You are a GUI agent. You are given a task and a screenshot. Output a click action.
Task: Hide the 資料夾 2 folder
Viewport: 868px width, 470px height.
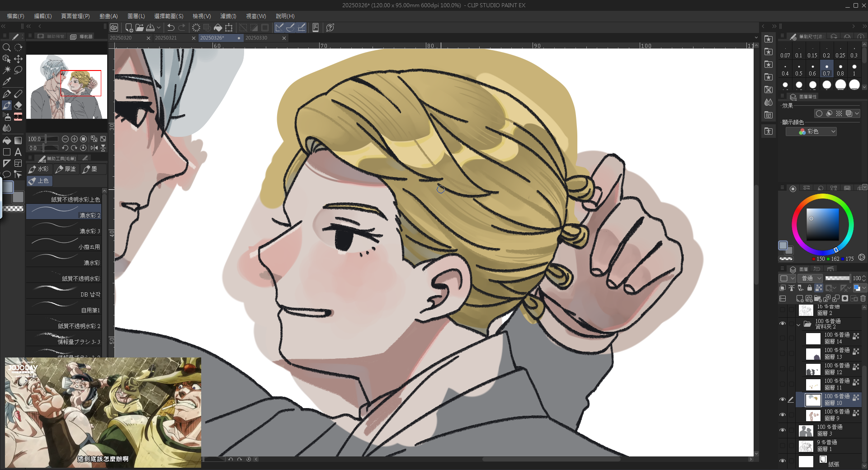click(x=783, y=324)
